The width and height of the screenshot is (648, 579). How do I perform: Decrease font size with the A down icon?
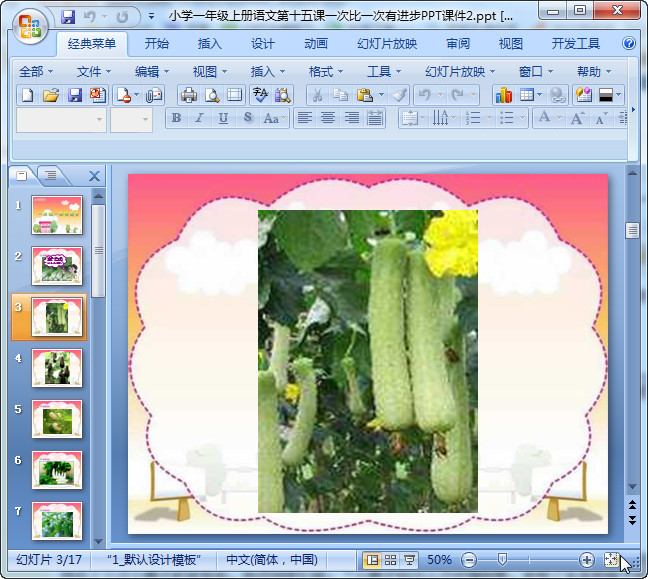pyautogui.click(x=601, y=118)
